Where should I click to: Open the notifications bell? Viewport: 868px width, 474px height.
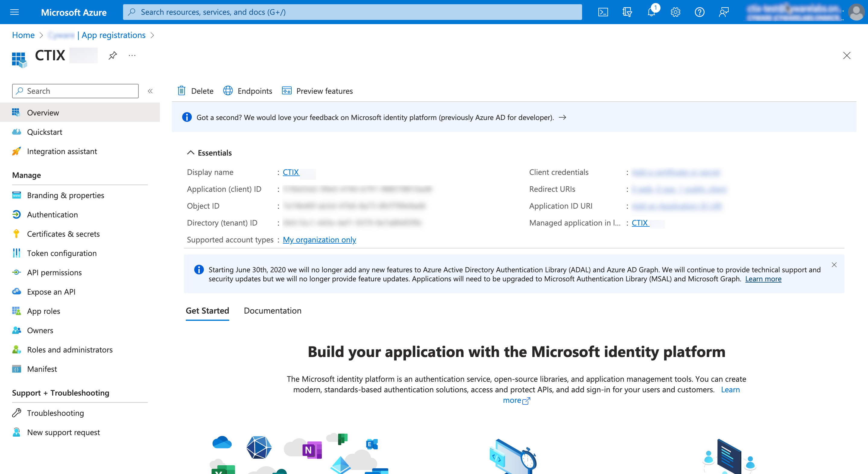(x=651, y=12)
